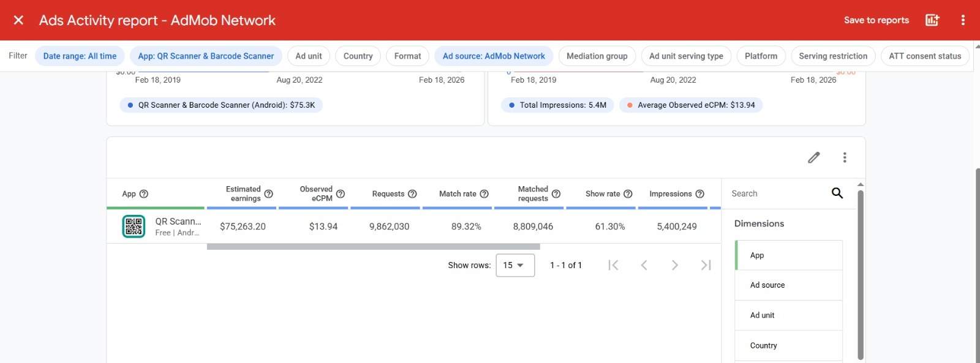Go to next page of results
Screen dimensions: 980x363
click(674, 265)
